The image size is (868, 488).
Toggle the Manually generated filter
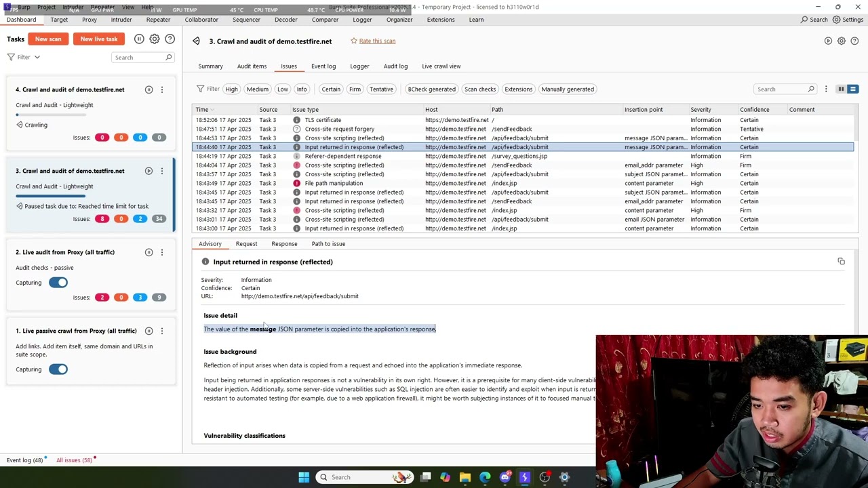pos(568,89)
